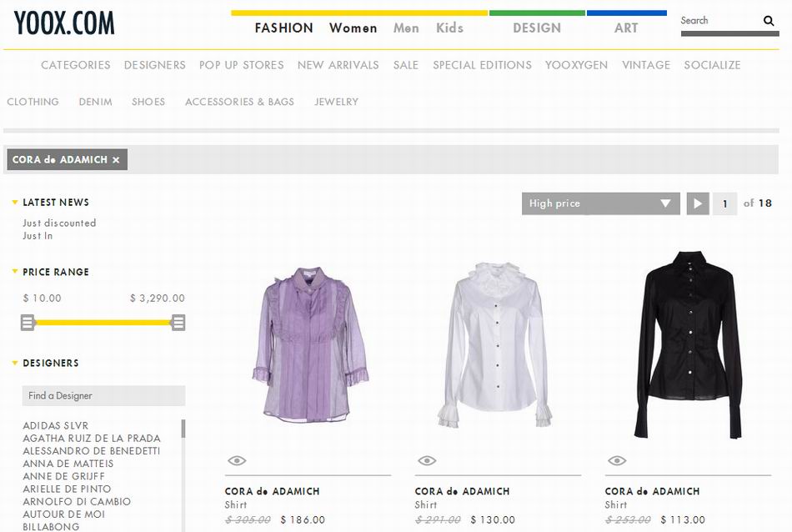The image size is (792, 532).
Task: Select the CLOTHING category
Action: tap(33, 102)
